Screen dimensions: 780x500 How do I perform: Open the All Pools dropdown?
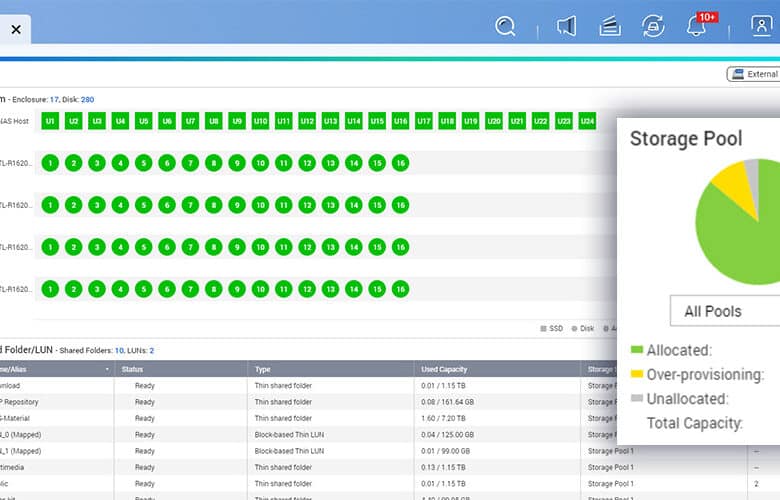[x=725, y=311]
